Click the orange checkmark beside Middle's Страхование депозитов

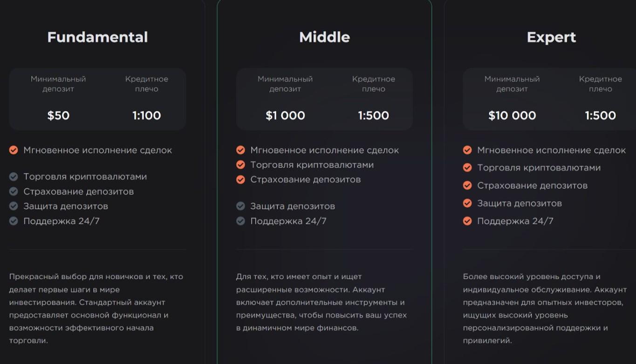[240, 179]
